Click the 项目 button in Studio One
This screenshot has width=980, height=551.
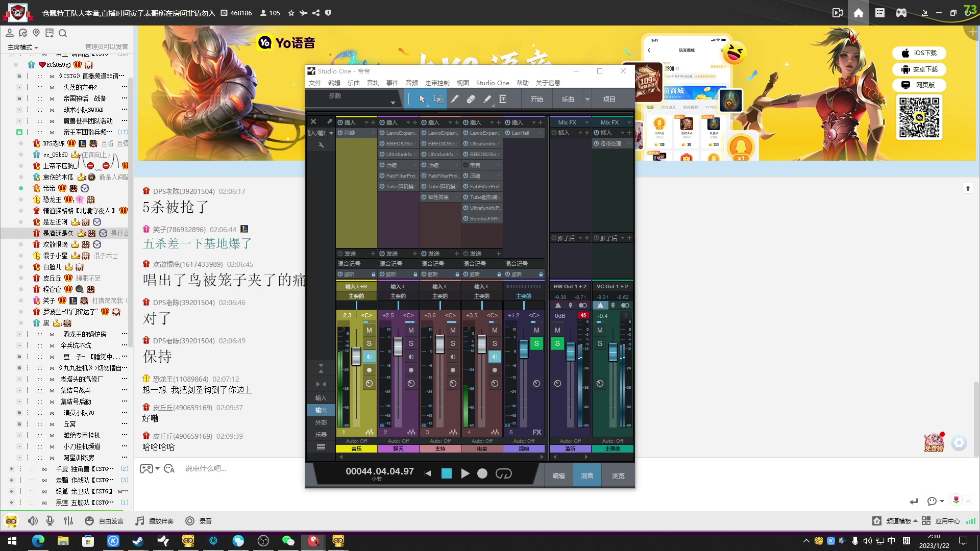click(x=609, y=99)
